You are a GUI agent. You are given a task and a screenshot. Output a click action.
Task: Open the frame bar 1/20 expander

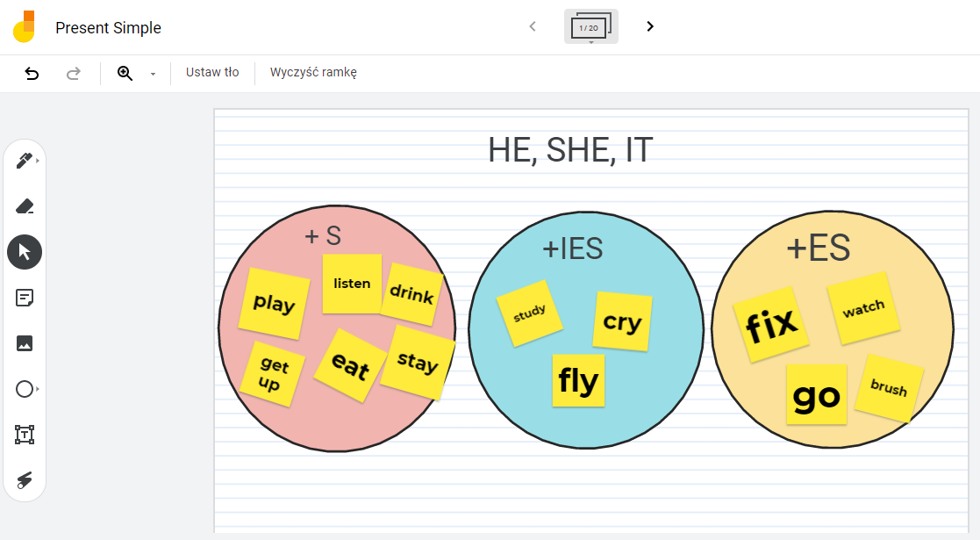pos(591,27)
